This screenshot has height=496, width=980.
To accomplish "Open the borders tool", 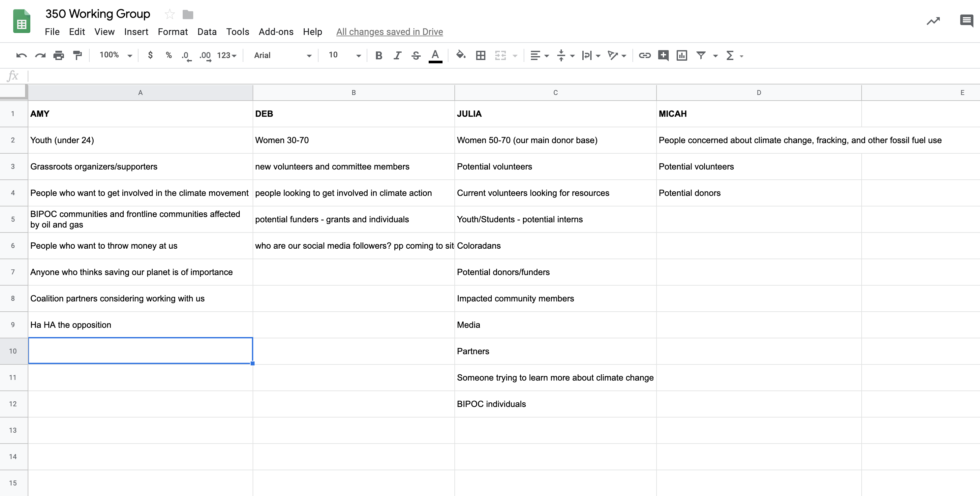I will [480, 55].
